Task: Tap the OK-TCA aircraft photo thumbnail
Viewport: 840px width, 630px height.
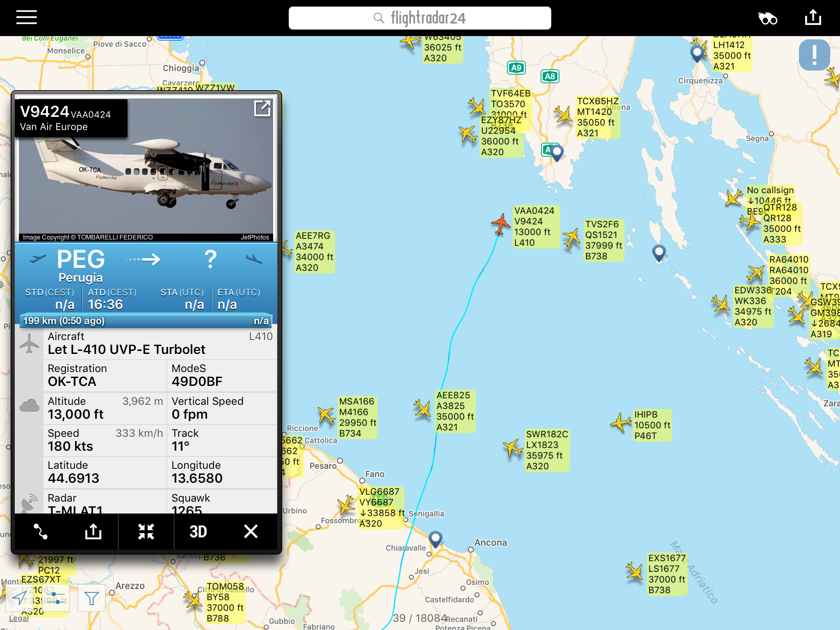Action: pos(146,170)
